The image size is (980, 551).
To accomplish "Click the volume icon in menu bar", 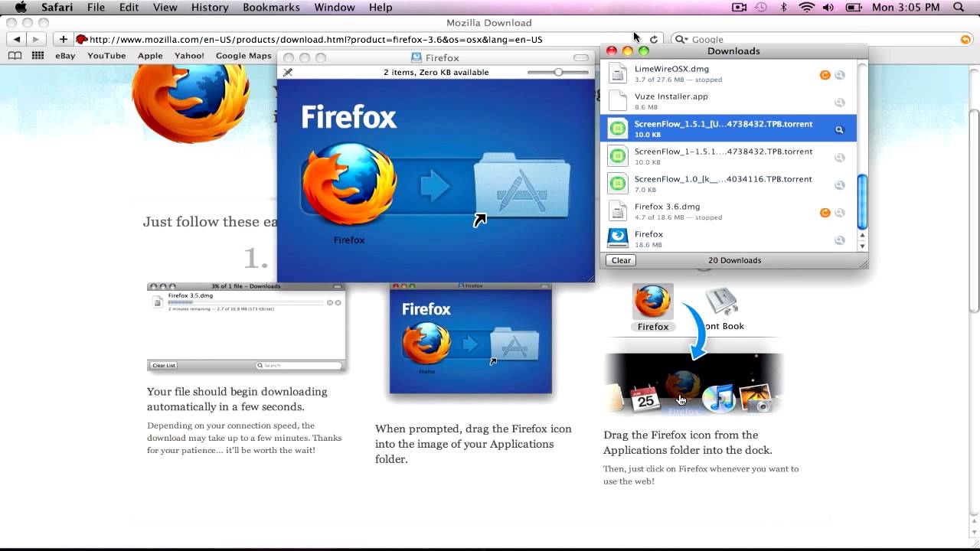I will 828,7.
